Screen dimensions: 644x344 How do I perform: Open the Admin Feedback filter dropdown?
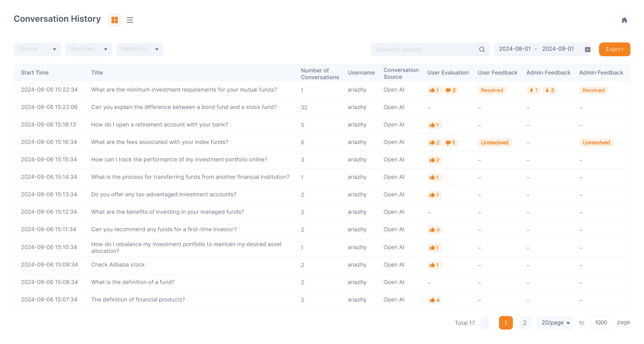pos(140,49)
